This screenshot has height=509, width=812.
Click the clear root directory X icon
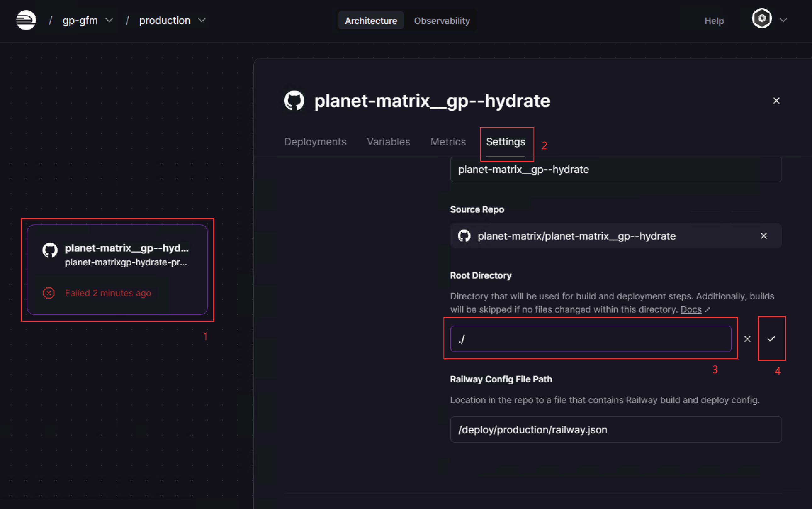click(747, 339)
